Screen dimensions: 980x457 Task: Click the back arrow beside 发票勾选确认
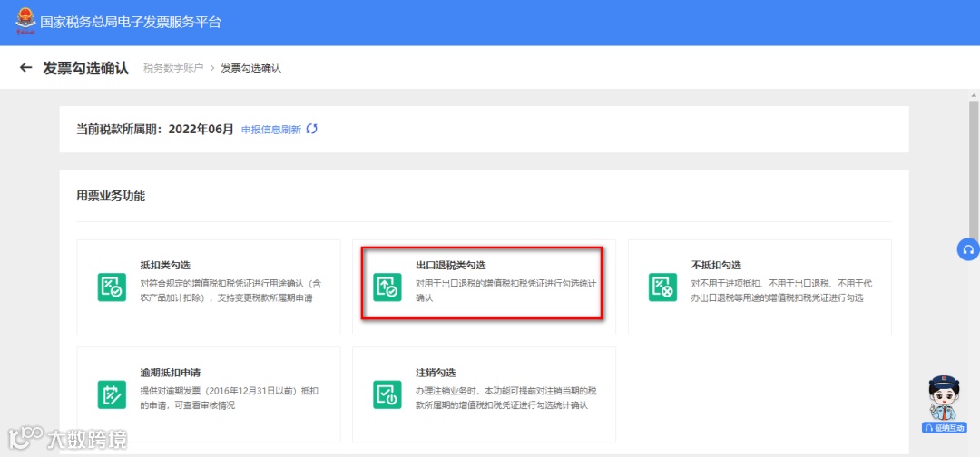25,67
